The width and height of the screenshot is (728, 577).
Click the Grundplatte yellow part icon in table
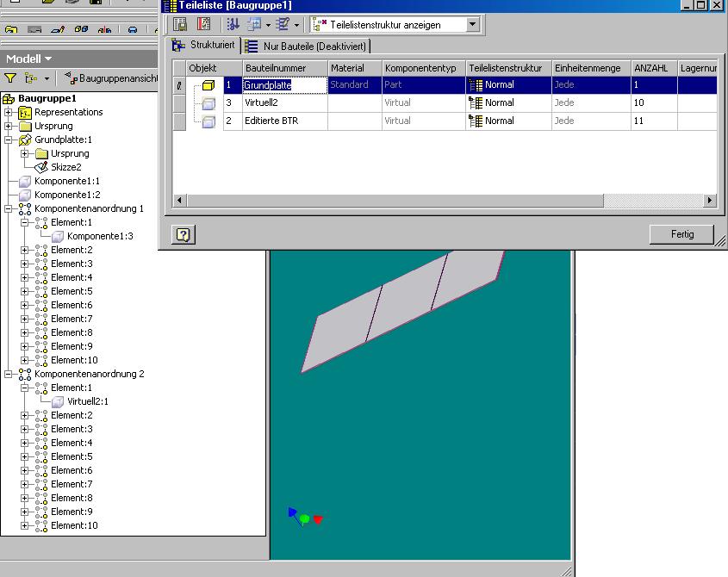point(208,85)
